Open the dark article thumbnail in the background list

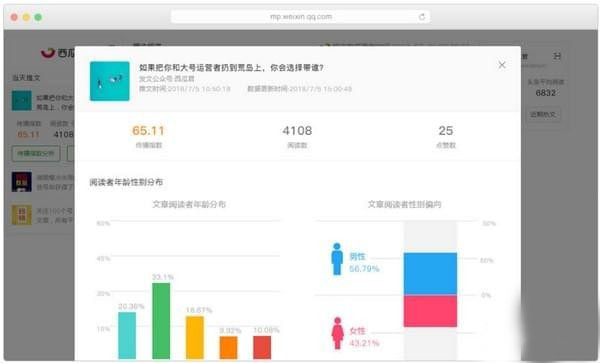(21, 182)
